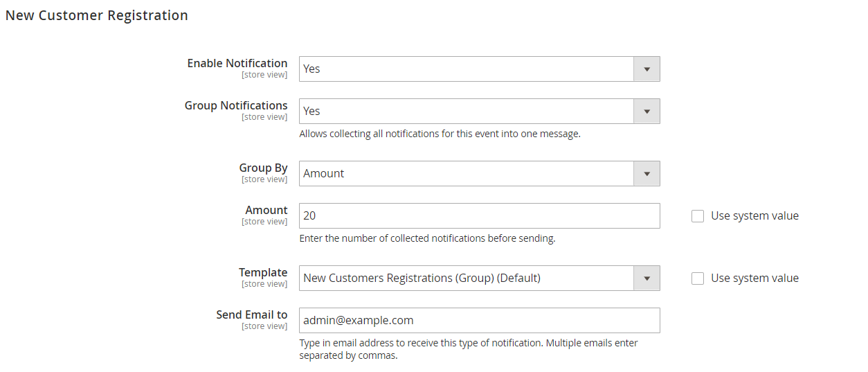Click the Template dropdown arrow icon
The image size is (868, 372).
(x=647, y=278)
